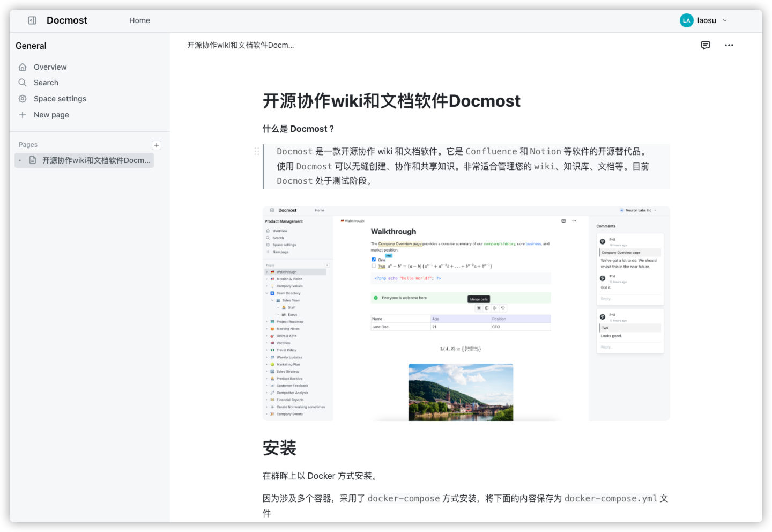Open the page options ellipsis menu
This screenshot has width=772, height=532.
[x=729, y=45]
